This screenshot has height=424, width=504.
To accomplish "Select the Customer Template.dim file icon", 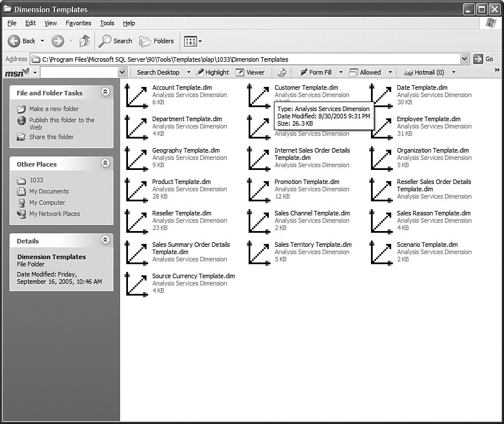I will point(259,96).
